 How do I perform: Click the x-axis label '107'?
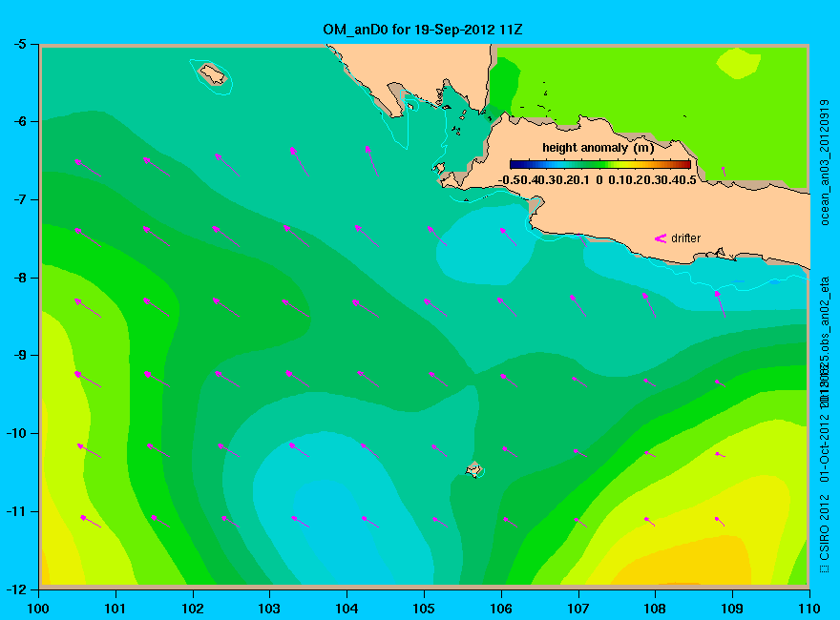click(x=578, y=609)
